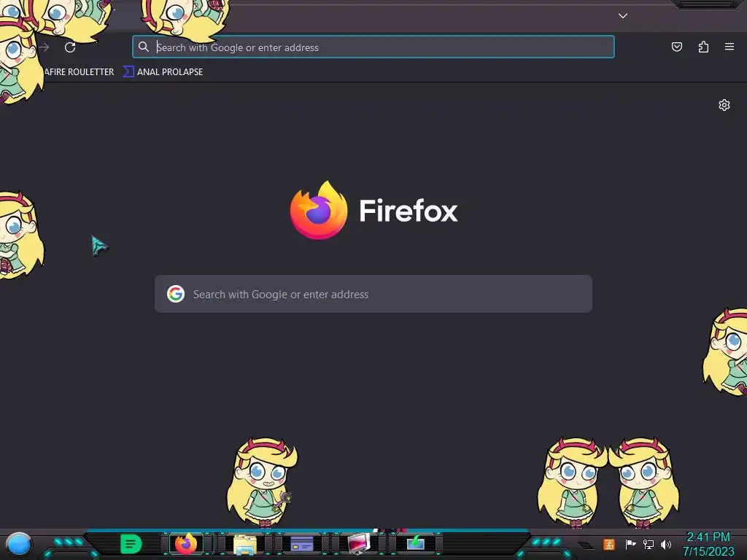The height and width of the screenshot is (560, 747).
Task: Open the green download arrow taskbar icon
Action: tap(415, 542)
